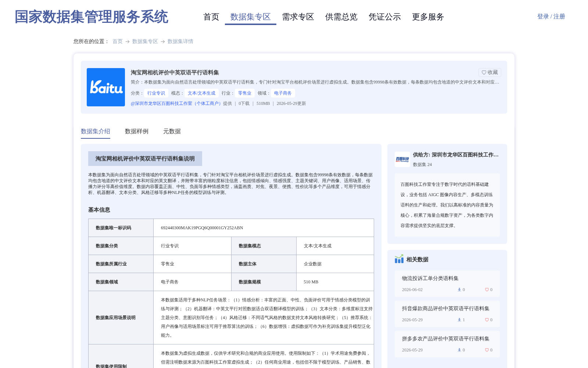Click the Baitu dataset logo thumbnail
Image resolution: width=588 pixels, height=368 pixels.
[106, 87]
